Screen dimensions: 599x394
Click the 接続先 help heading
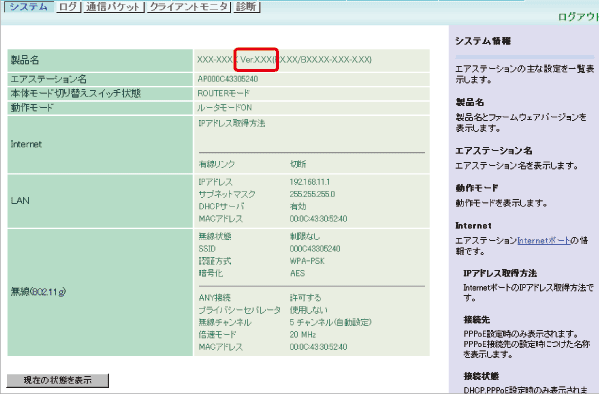tap(477, 319)
